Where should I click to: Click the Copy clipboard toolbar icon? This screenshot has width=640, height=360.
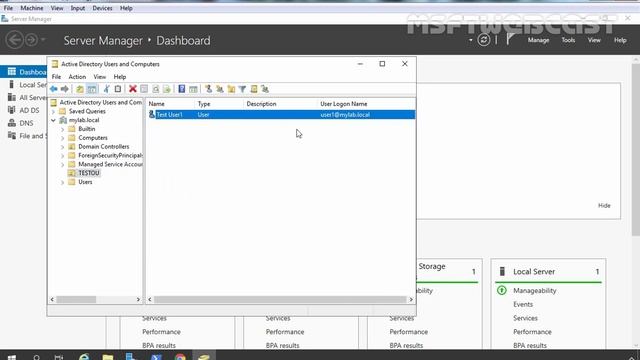coord(118,89)
